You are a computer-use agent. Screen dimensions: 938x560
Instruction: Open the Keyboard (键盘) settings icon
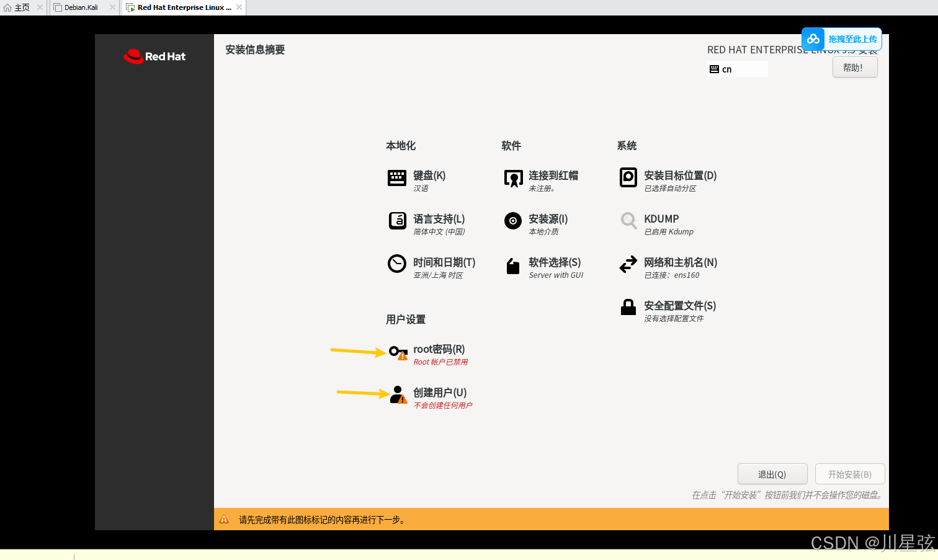(397, 178)
